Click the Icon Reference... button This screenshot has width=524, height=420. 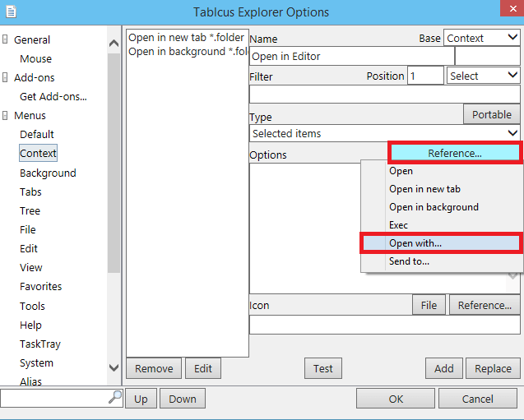(x=485, y=305)
